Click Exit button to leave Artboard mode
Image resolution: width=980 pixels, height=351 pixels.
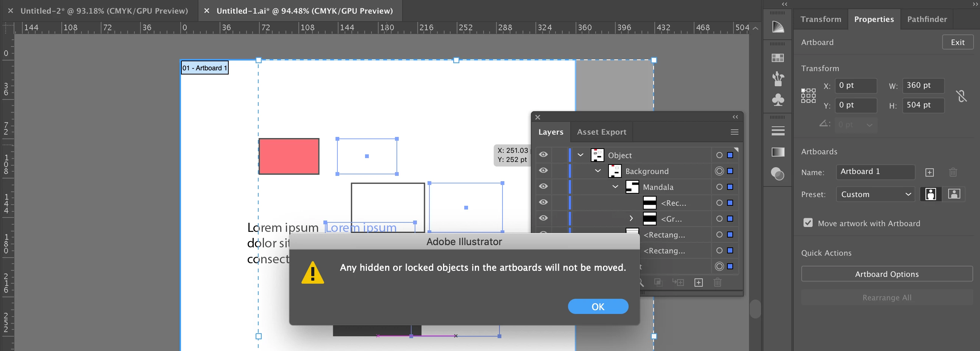coord(958,42)
